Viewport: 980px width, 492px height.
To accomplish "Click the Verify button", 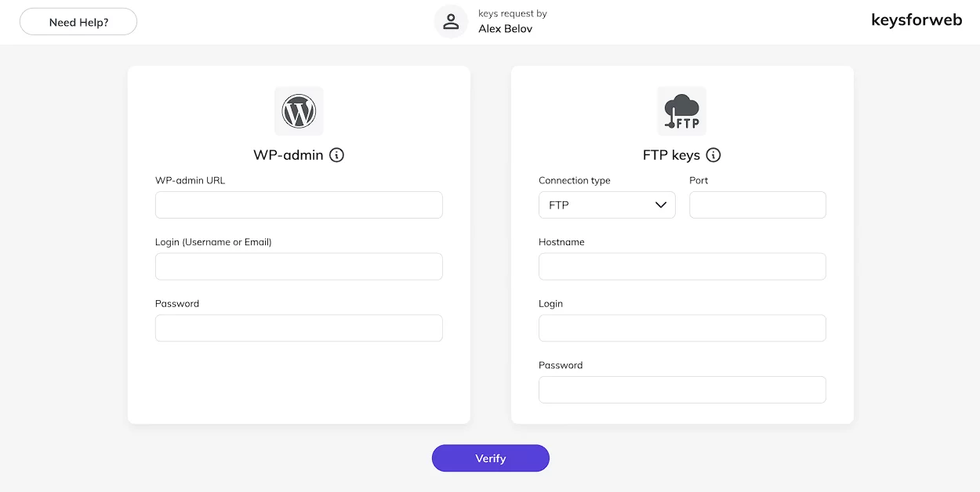I will pos(491,458).
